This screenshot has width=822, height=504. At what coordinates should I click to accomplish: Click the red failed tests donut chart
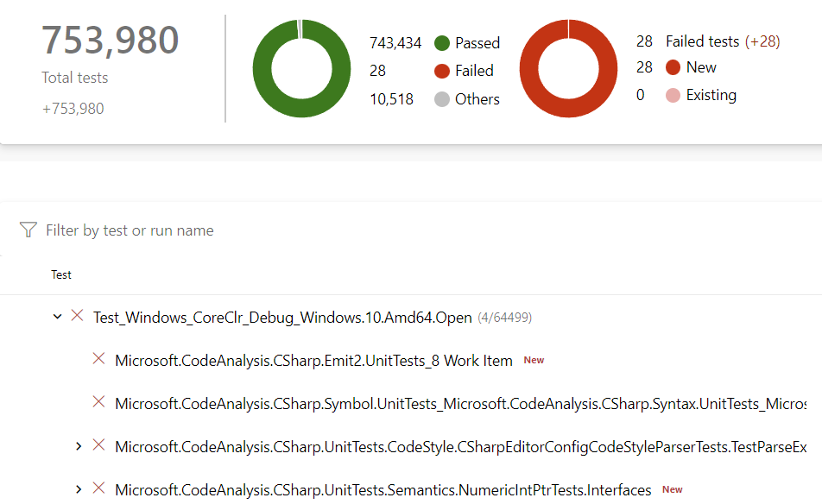coord(568,69)
